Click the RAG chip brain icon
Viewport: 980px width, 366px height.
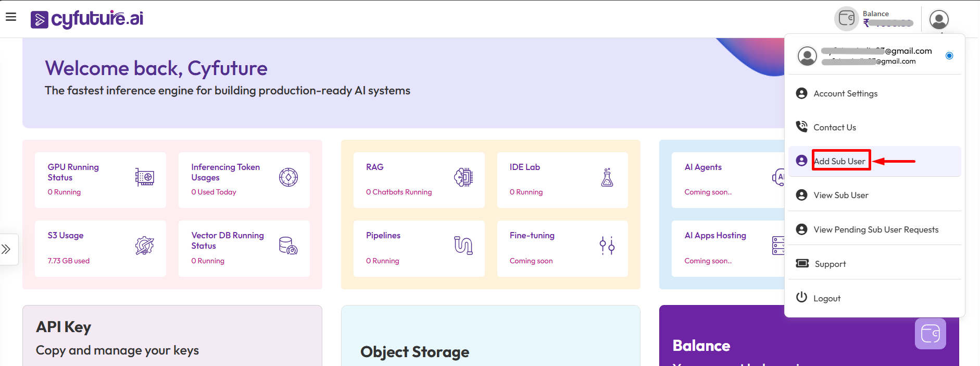coord(463,177)
